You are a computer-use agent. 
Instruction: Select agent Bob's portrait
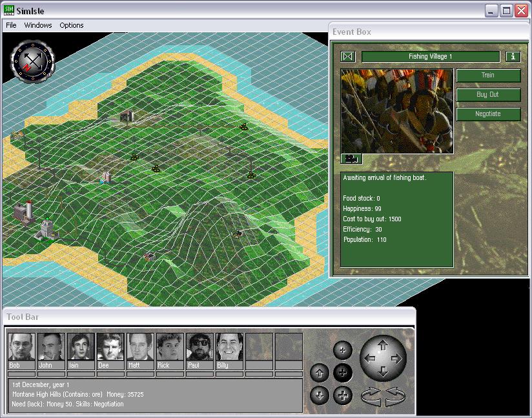point(21,347)
